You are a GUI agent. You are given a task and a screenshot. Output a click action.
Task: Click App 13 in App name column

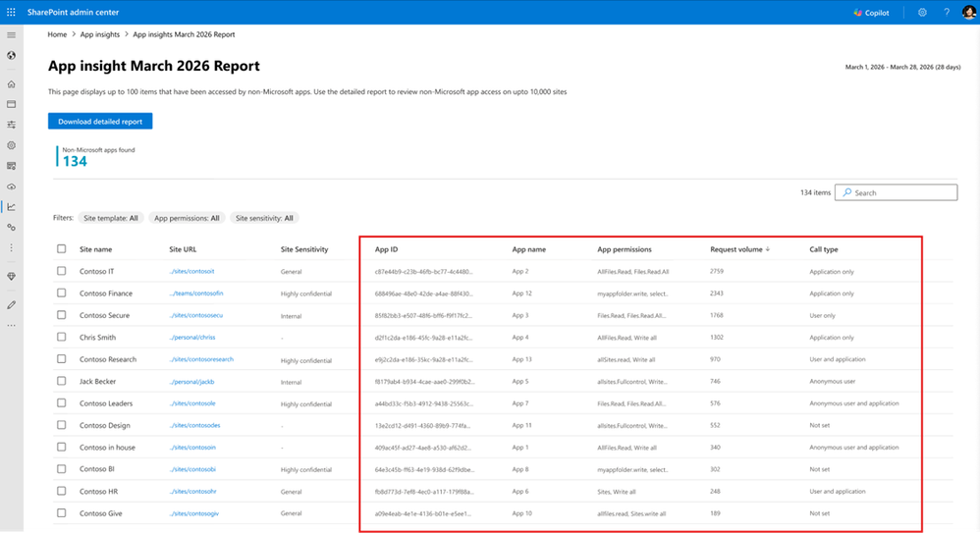[x=521, y=359]
